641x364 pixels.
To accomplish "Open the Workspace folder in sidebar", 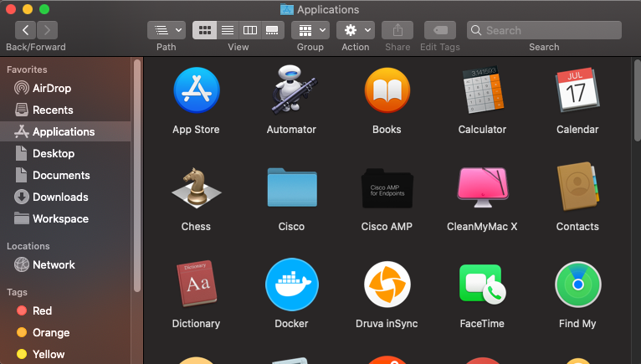I will pyautogui.click(x=65, y=218).
